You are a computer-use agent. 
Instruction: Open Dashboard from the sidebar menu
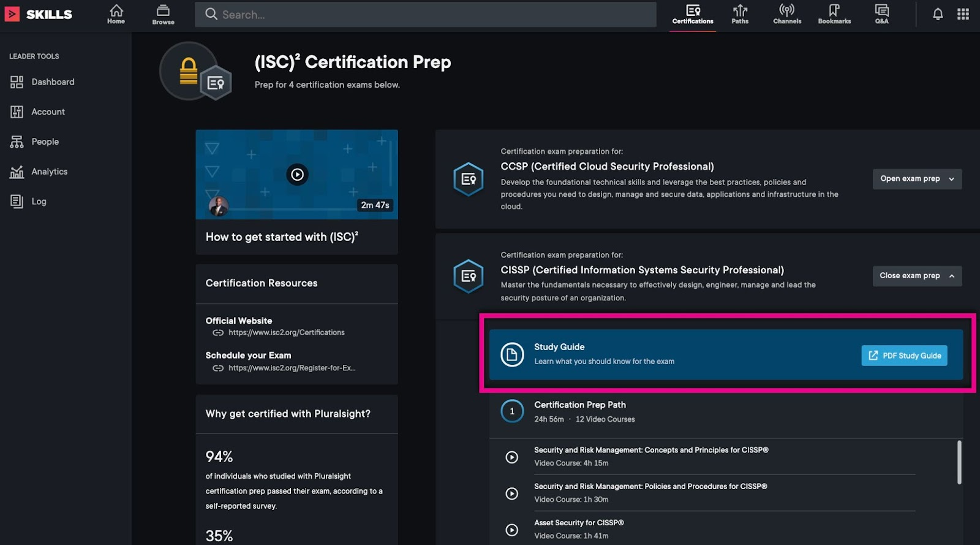(53, 82)
